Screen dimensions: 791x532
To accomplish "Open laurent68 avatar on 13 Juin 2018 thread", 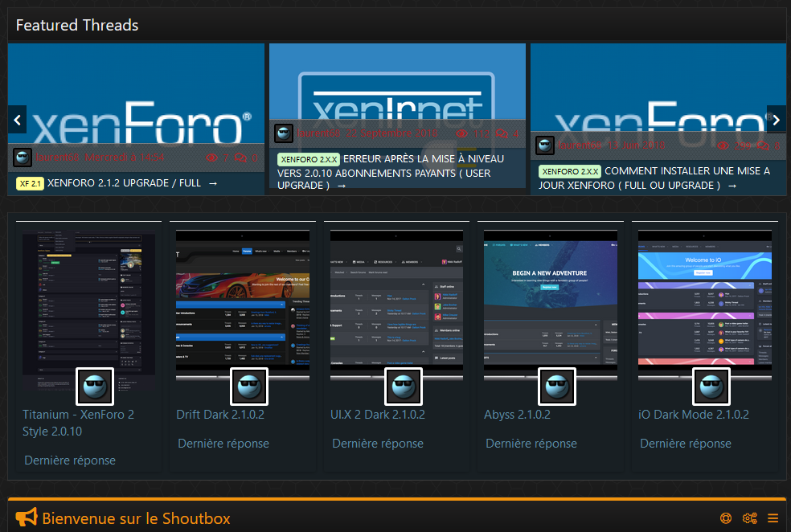I will pyautogui.click(x=545, y=145).
